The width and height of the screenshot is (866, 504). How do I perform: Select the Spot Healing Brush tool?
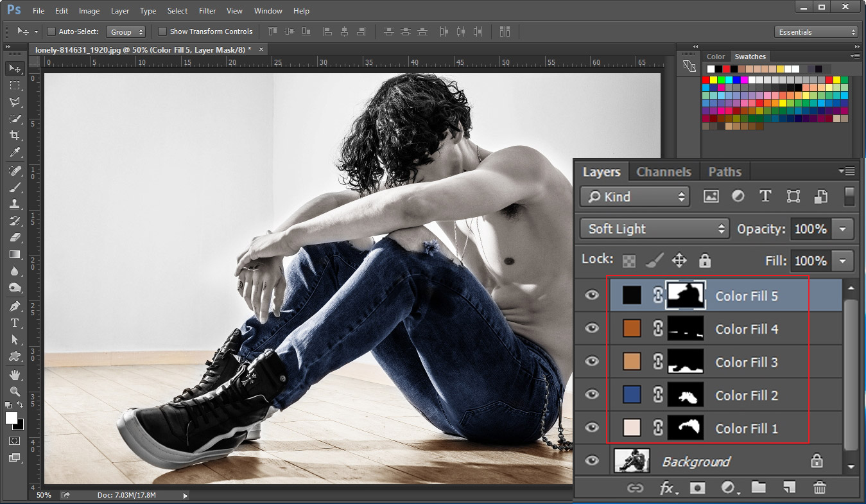15,171
